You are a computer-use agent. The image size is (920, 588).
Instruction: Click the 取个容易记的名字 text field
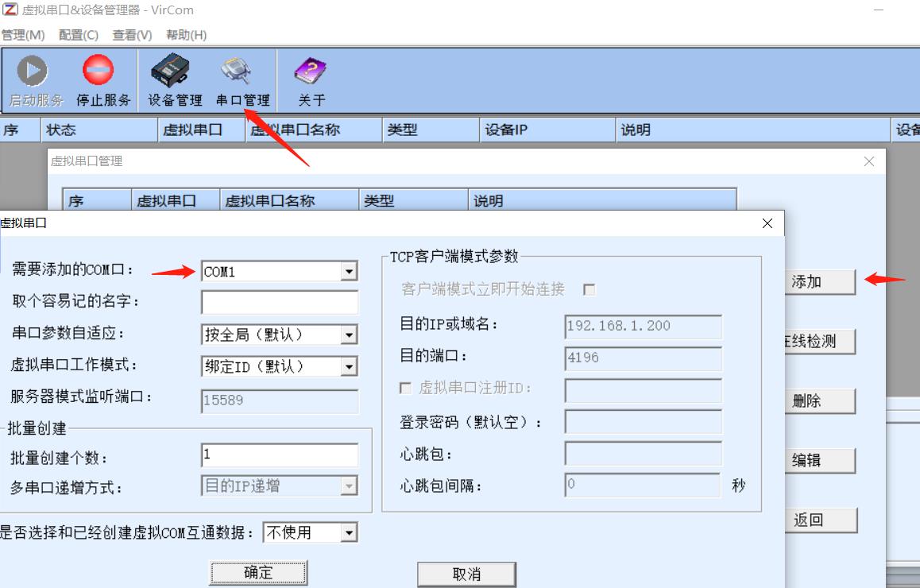coord(279,303)
